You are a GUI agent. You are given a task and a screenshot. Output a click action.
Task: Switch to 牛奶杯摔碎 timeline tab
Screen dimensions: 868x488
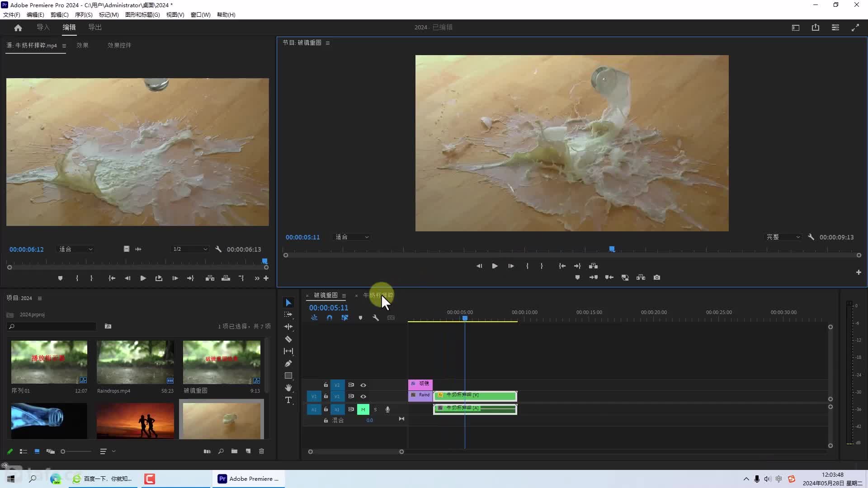click(x=378, y=295)
